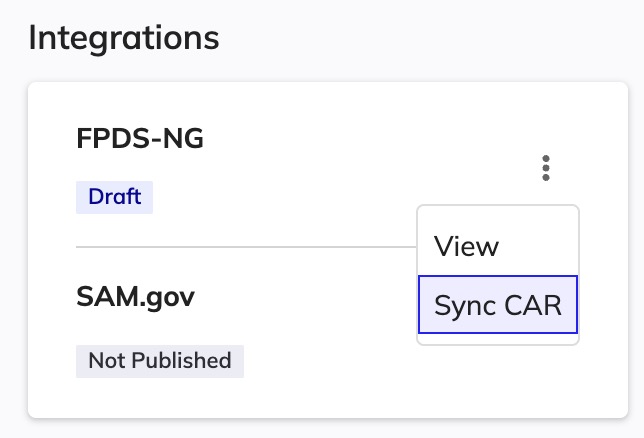Toggle the kebab dropdown beside FPDS-NG
Screen dimensions: 644x438
coord(545,168)
